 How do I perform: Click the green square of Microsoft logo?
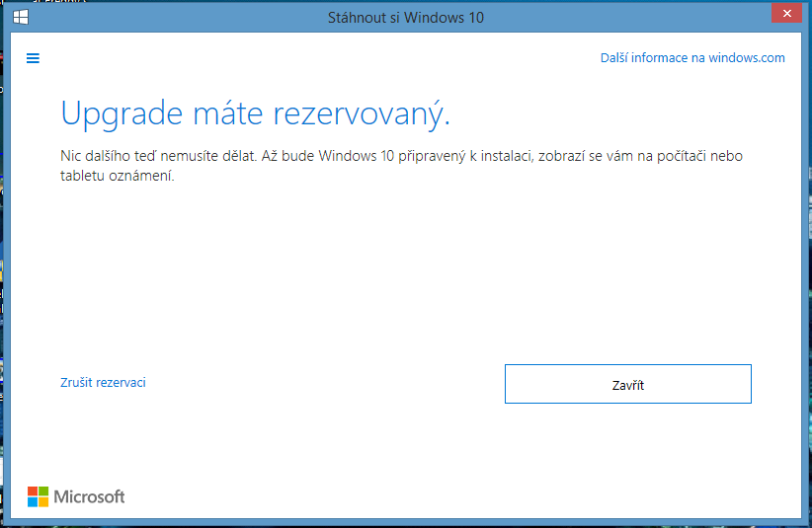tap(43, 490)
